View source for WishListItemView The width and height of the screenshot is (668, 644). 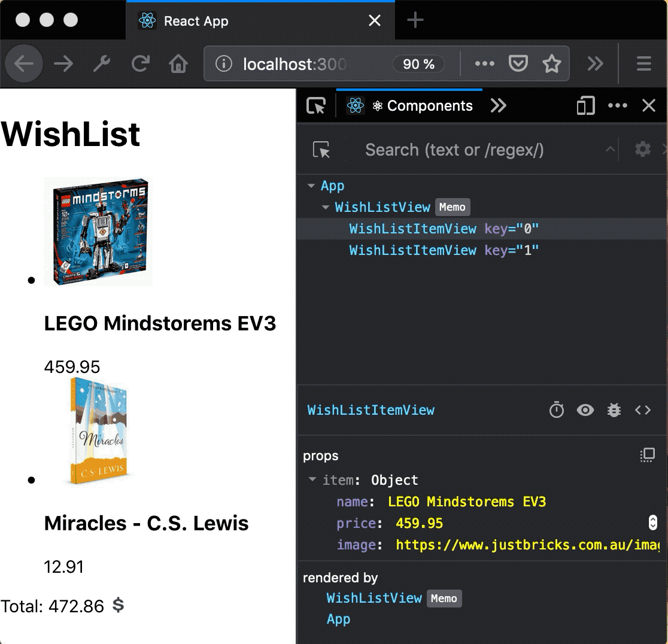(643, 410)
